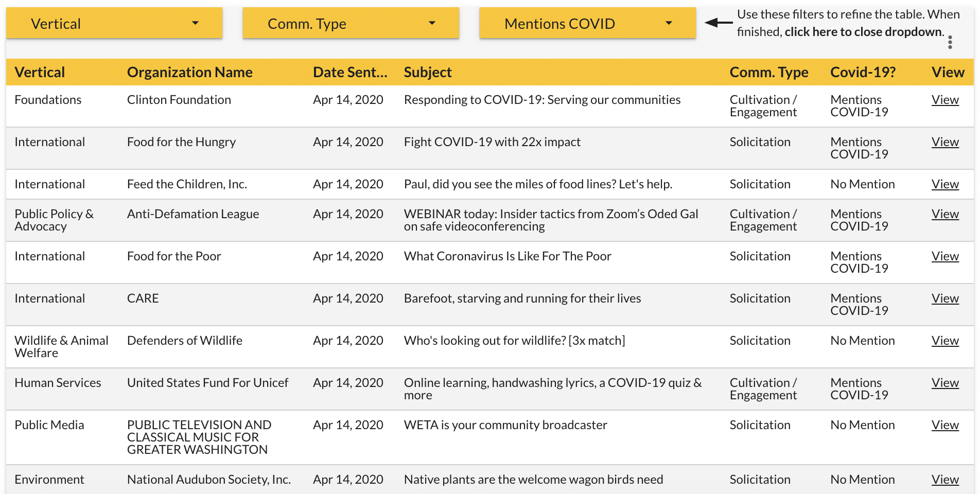The image size is (980, 494).
Task: Open View link for Food for the Hungry
Action: [945, 142]
